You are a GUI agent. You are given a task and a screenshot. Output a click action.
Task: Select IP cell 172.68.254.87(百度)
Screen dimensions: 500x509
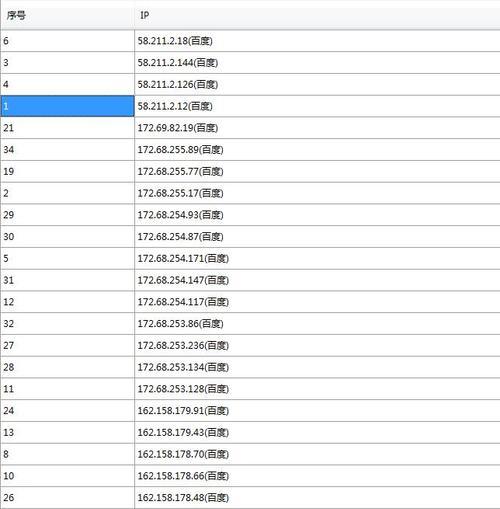[x=317, y=237]
